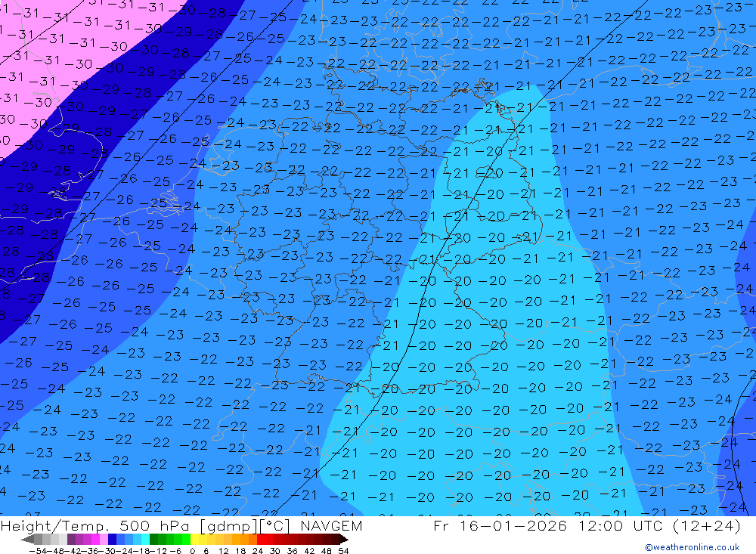The width and height of the screenshot is (756, 554).
Task: Pick the darkest navy blue legend swatch above -30
Action: pyautogui.click(x=113, y=539)
